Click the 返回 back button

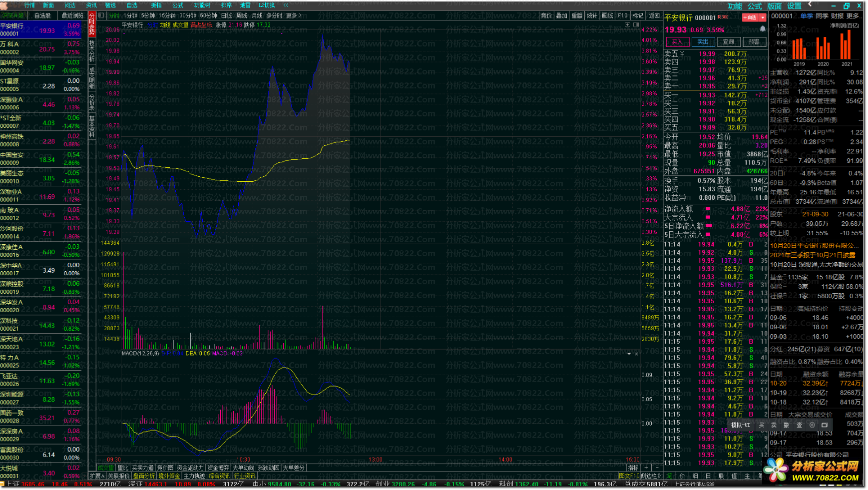click(x=654, y=15)
